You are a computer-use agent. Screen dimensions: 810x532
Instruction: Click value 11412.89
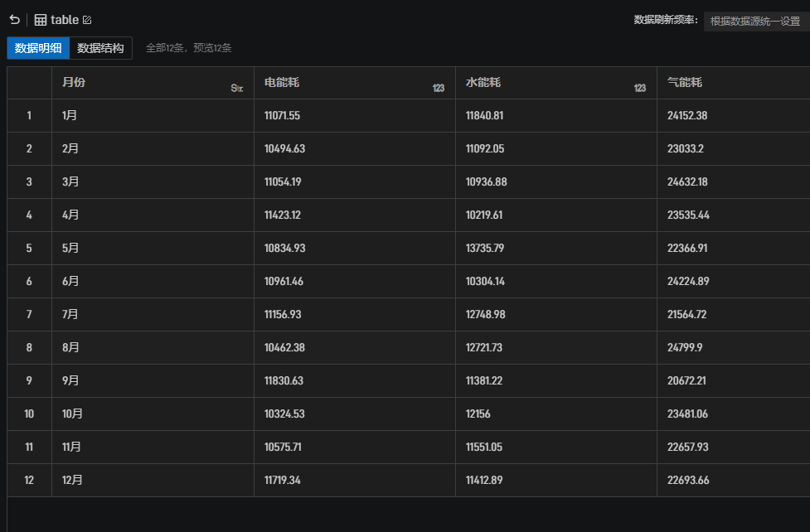coord(484,480)
